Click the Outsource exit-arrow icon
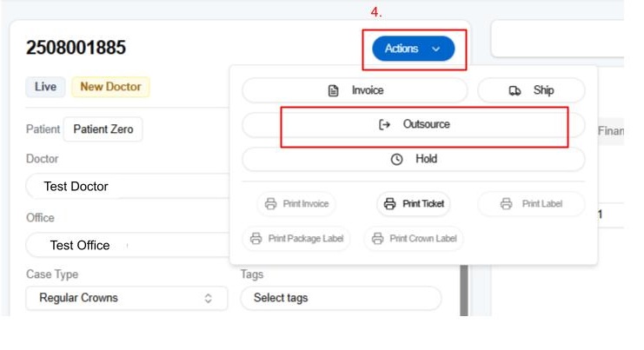This screenshot has height=350, width=644. [x=384, y=124]
